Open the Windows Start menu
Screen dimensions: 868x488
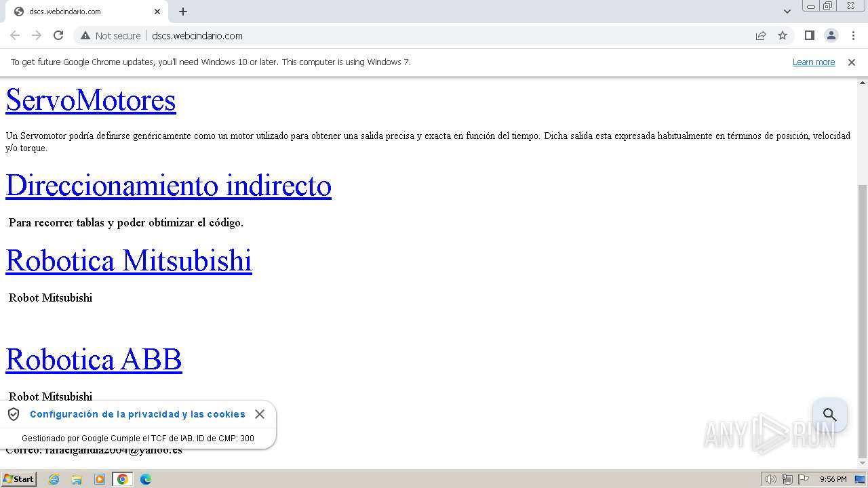pos(18,479)
